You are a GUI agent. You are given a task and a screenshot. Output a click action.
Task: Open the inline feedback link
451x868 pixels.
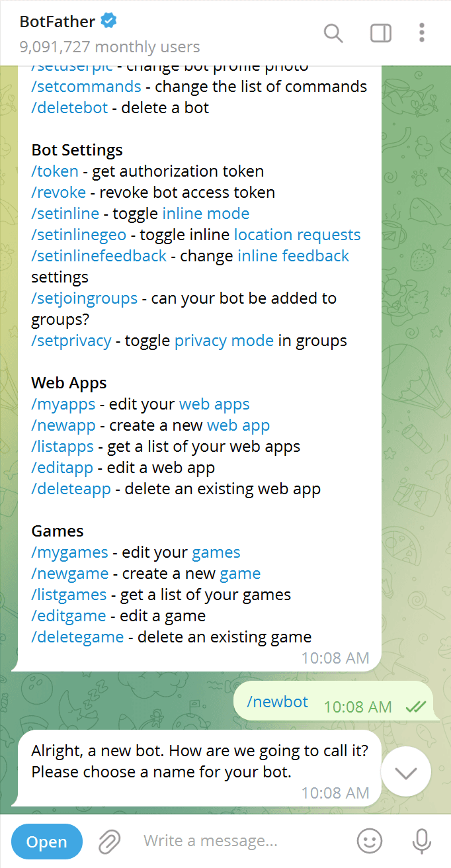(x=294, y=256)
